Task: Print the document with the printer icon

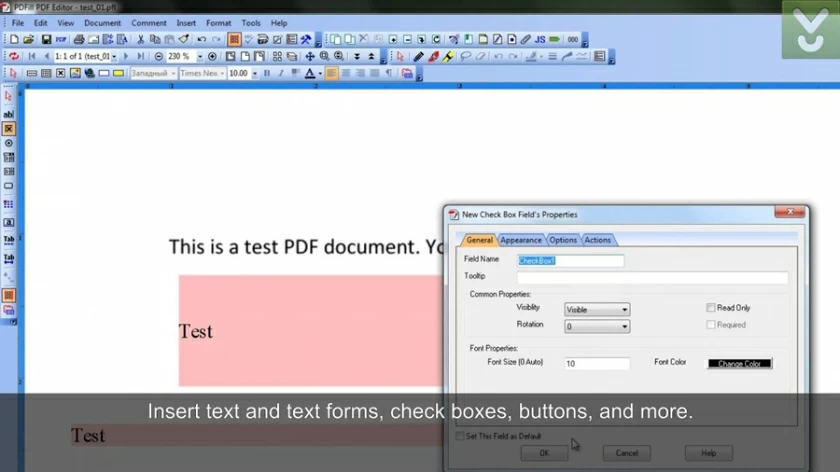Action: 79,40
